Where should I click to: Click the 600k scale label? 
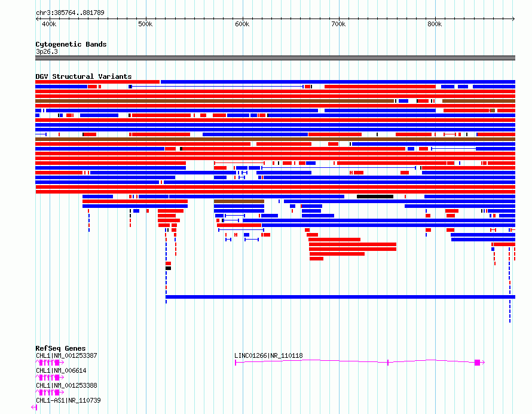242,24
